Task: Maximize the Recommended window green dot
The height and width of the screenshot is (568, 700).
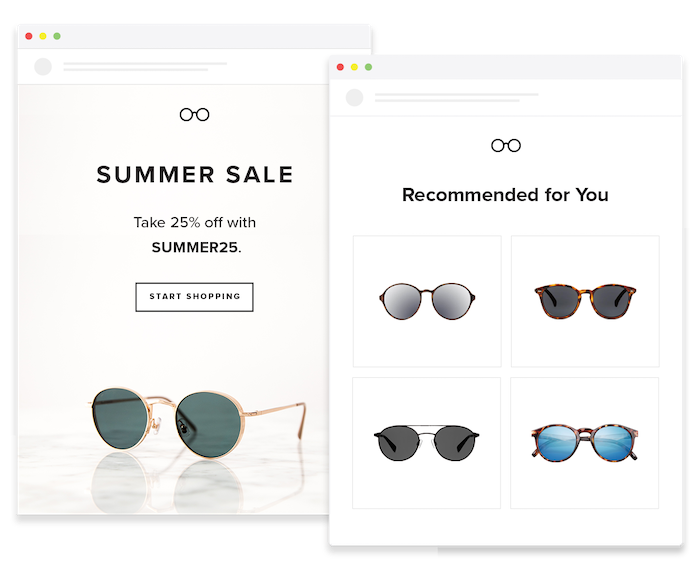Action: [x=368, y=67]
